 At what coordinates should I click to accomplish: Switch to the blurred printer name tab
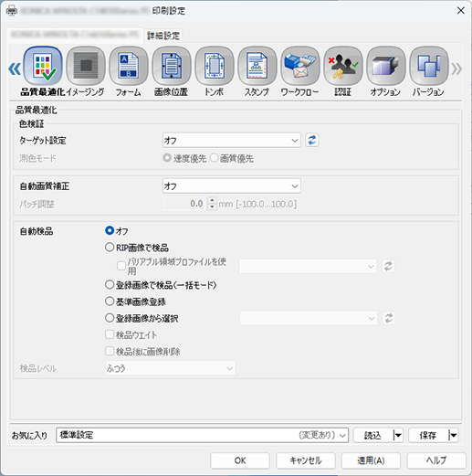[x=75, y=35]
